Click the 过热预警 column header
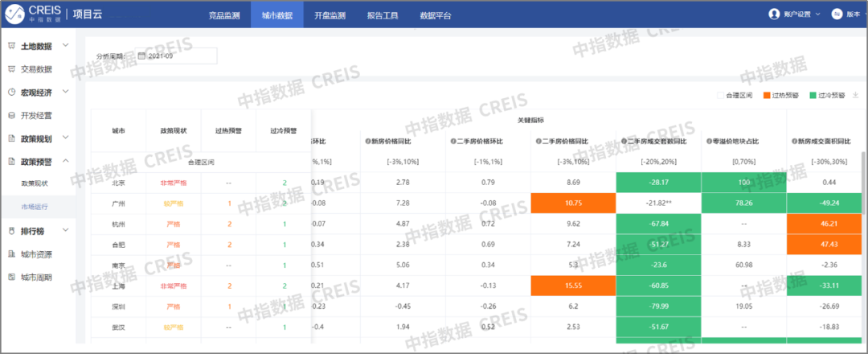868x354 pixels. 228,131
